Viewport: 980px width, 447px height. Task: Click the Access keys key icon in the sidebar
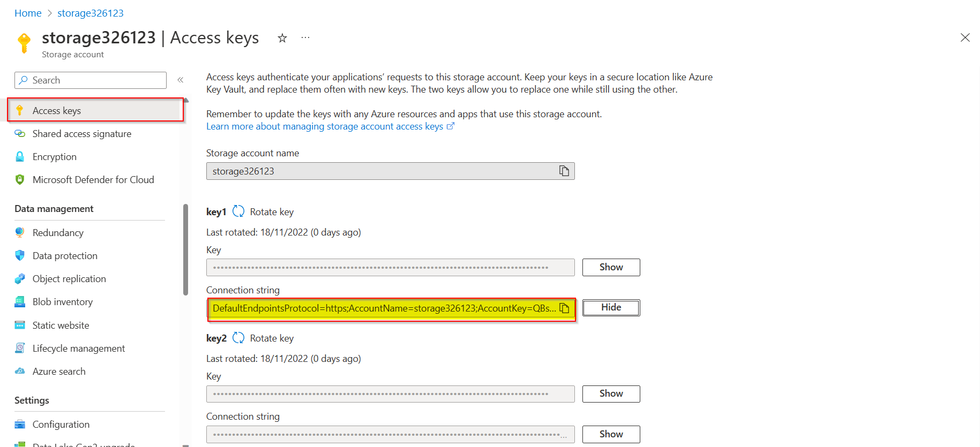[20, 110]
